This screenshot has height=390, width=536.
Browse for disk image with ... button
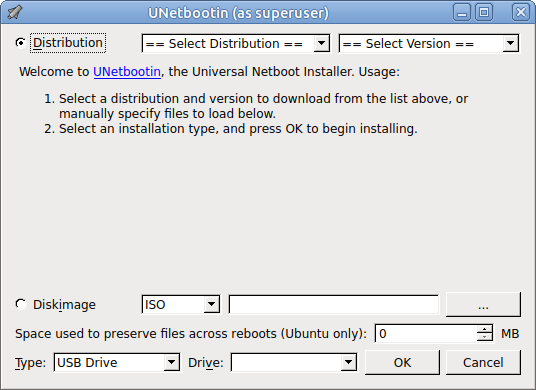(x=483, y=304)
